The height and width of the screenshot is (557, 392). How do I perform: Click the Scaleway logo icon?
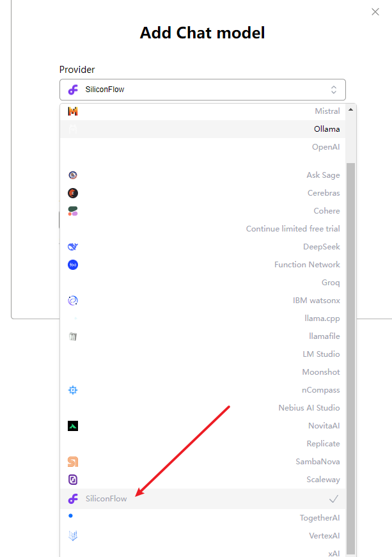73,480
